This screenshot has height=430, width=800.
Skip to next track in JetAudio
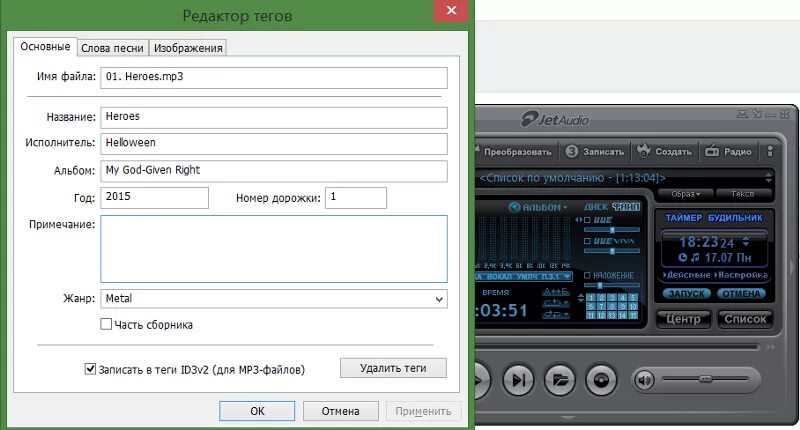518,380
